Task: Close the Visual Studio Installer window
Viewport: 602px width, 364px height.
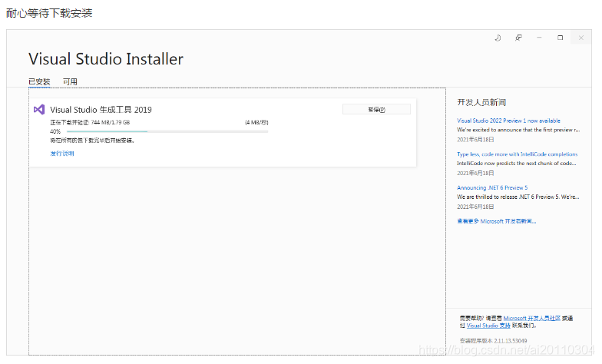Action: [x=580, y=38]
